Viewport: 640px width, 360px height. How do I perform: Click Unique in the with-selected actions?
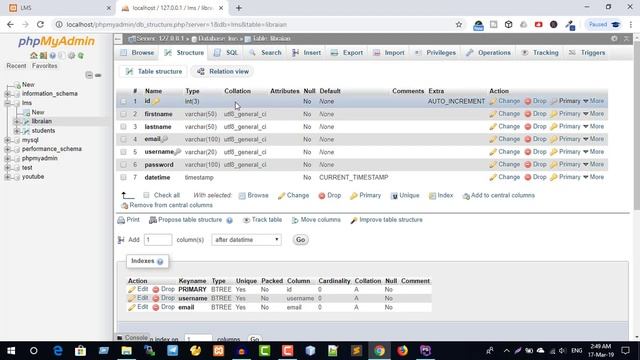405,196
